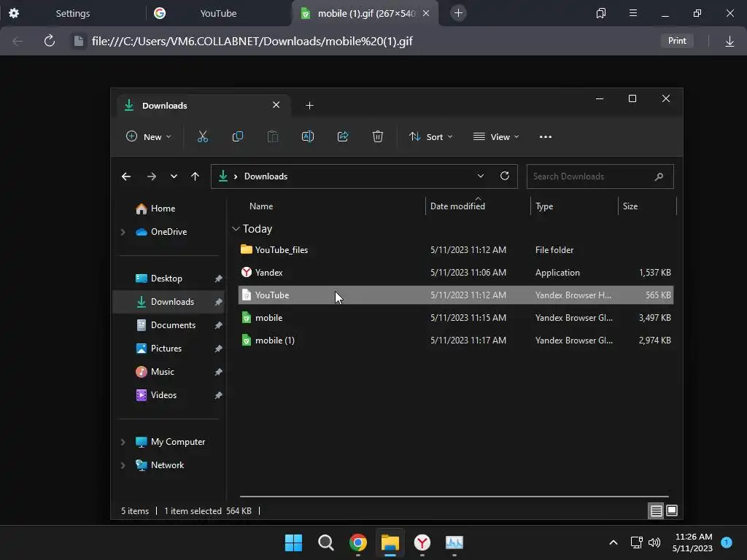Switch to large thumbnails view icon
747x560 pixels.
[x=672, y=511]
